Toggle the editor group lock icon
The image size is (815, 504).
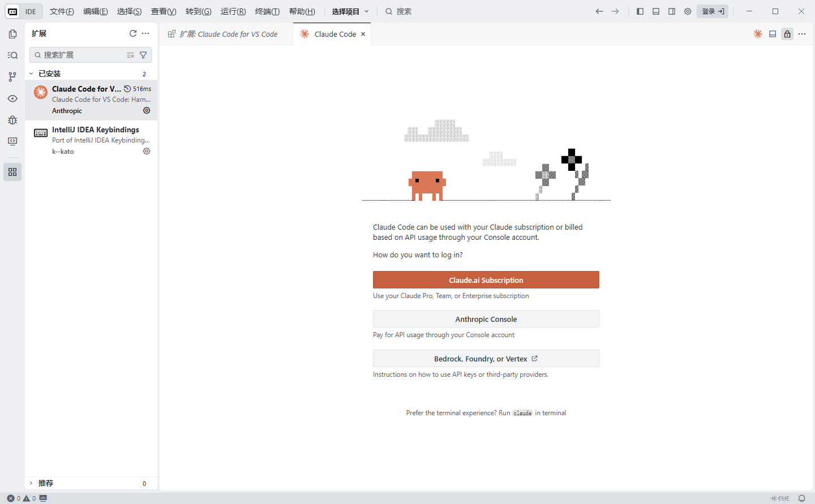tap(787, 34)
